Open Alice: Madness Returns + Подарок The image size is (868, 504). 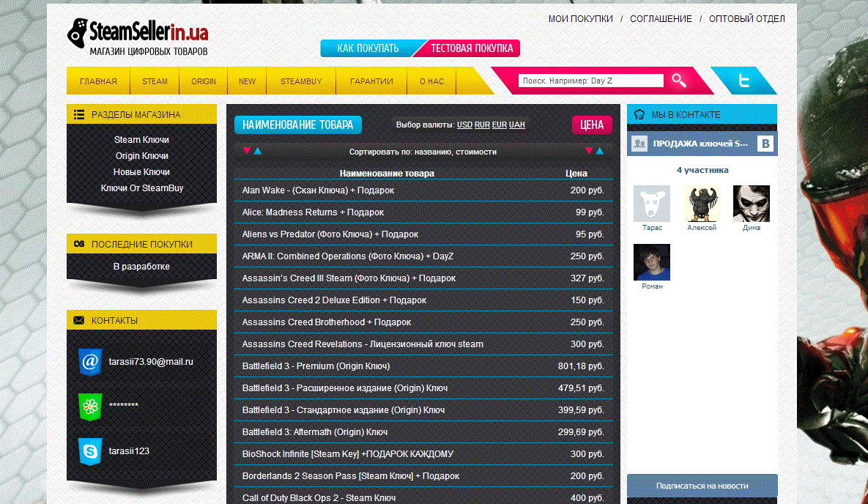[423, 212]
